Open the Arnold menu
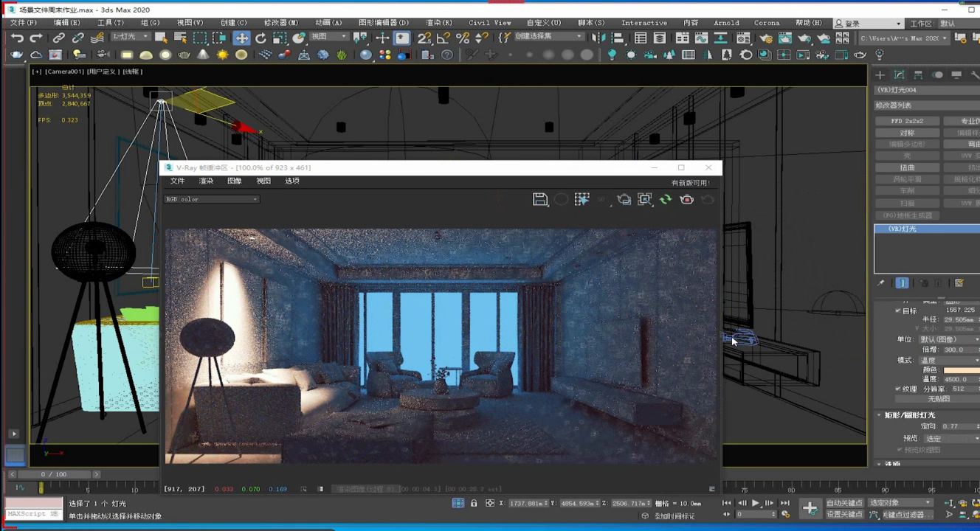 tap(726, 23)
